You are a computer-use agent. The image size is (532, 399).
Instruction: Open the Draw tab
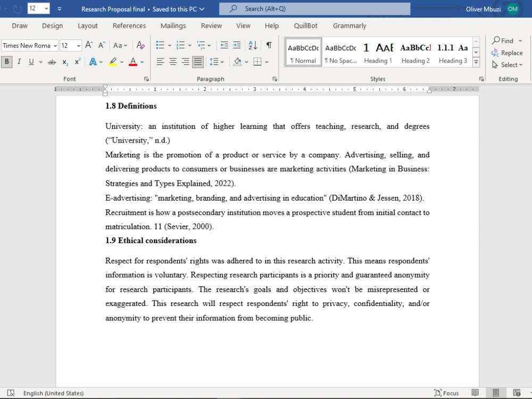click(20, 26)
